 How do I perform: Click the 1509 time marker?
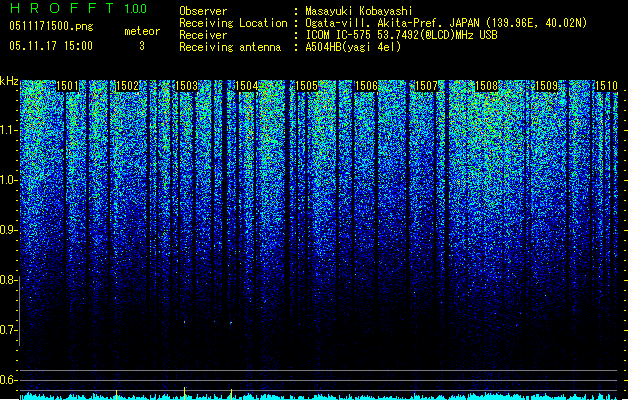[x=547, y=86]
